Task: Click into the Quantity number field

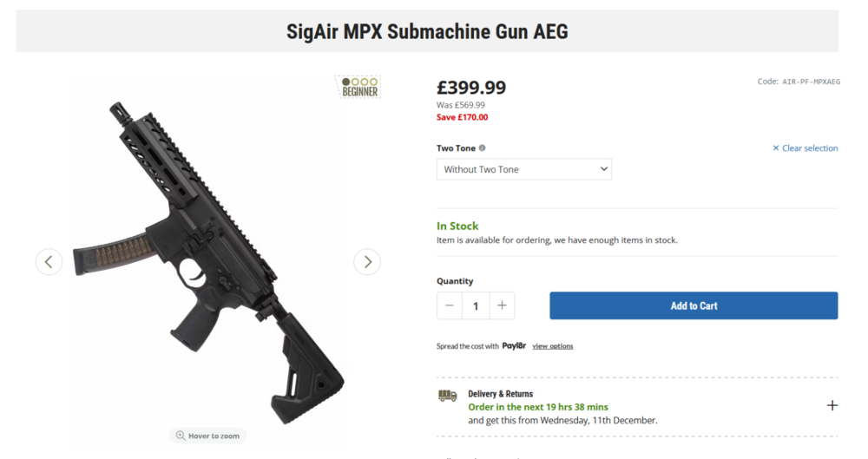Action: pyautogui.click(x=476, y=305)
